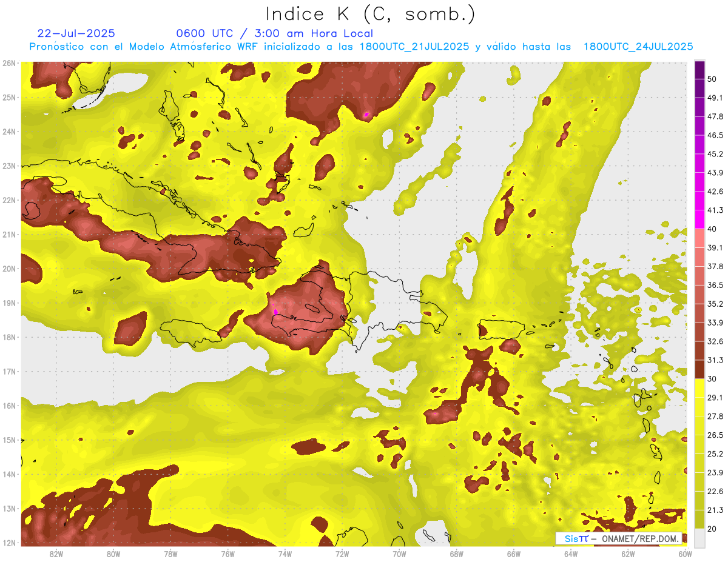Click the "32.6" colorbar label
Screen dimensions: 728x562
point(715,341)
